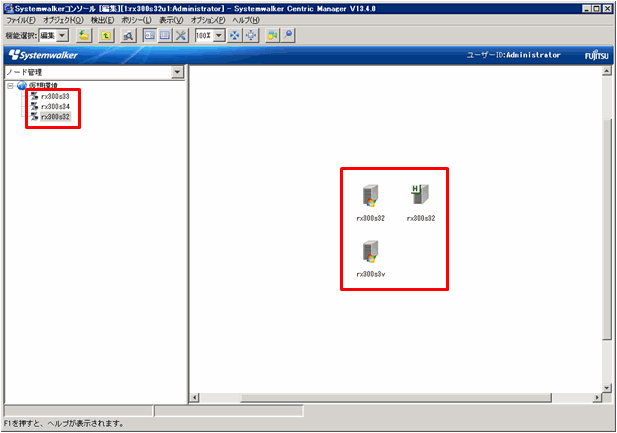Click the rx300s3v label under the server icon

(x=371, y=274)
